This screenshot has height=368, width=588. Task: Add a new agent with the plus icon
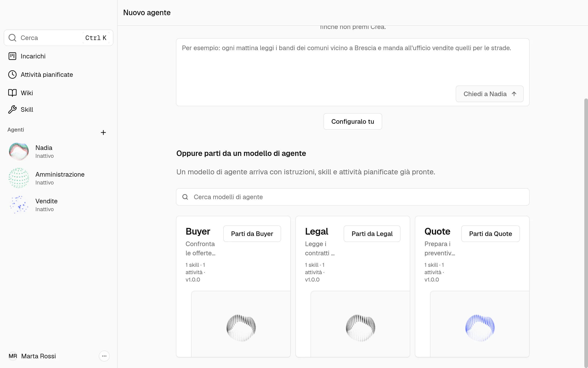pos(103,132)
